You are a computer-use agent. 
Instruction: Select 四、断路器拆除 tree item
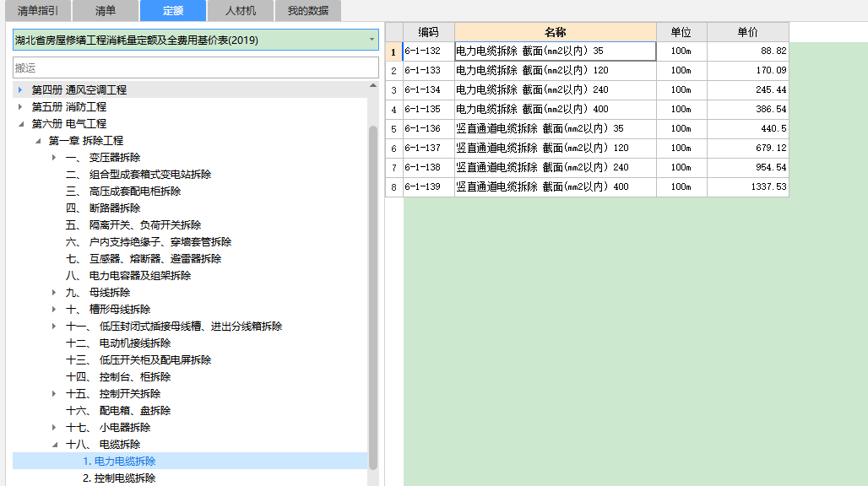coord(103,208)
